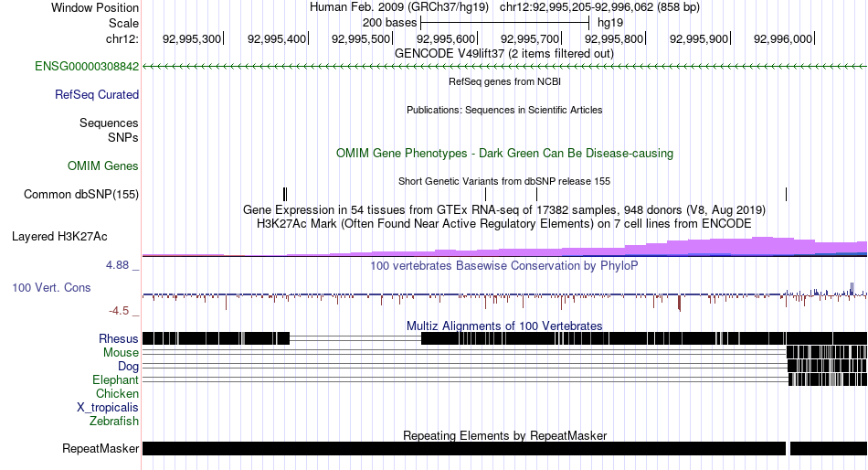Select the Elephant alignment row label
Screen dimensions: 868x470
pyautogui.click(x=115, y=380)
